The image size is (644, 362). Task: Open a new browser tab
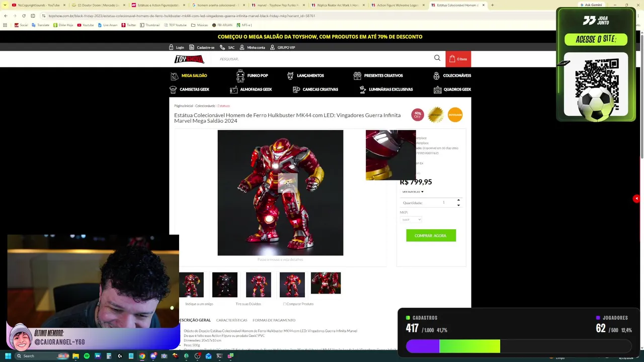point(492,5)
